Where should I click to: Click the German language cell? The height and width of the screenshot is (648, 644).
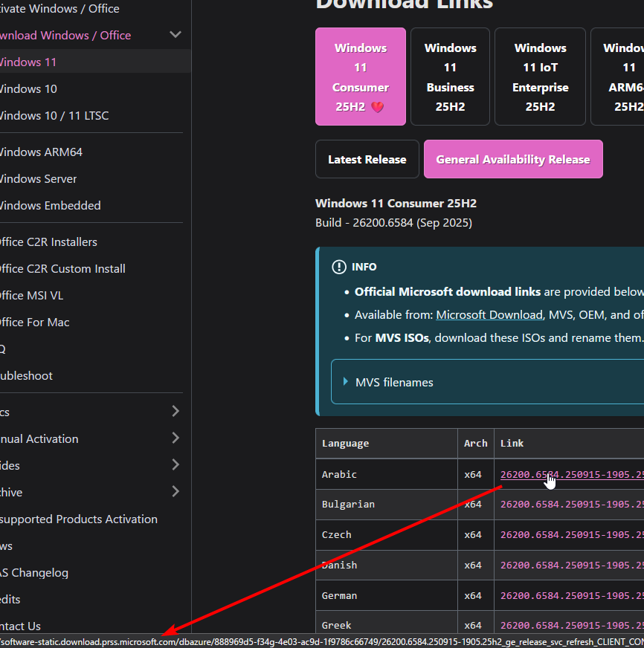point(386,595)
